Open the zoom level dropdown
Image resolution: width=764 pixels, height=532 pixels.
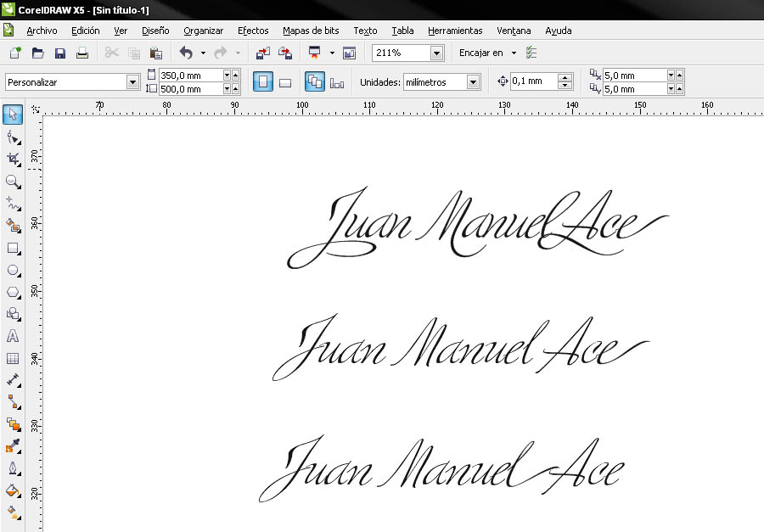point(436,53)
